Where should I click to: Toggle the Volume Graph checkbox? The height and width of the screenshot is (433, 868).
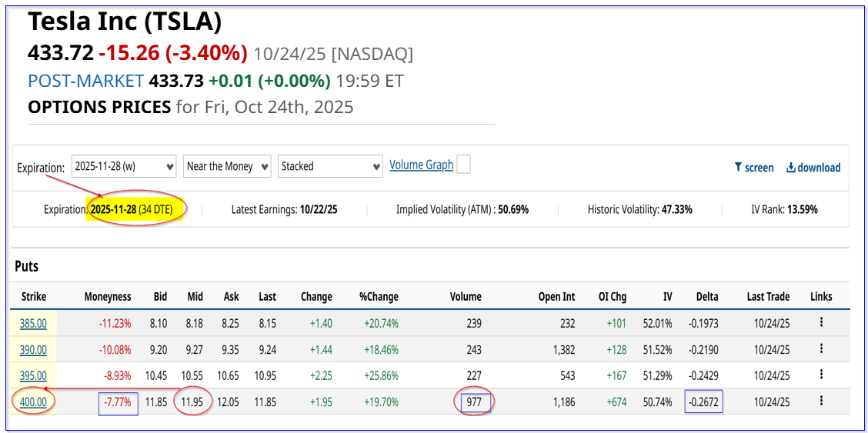click(463, 165)
